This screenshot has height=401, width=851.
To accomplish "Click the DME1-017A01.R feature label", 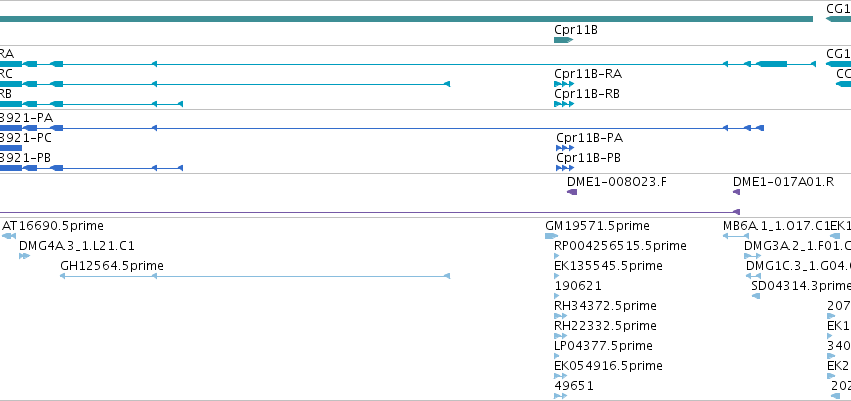I will [x=784, y=182].
